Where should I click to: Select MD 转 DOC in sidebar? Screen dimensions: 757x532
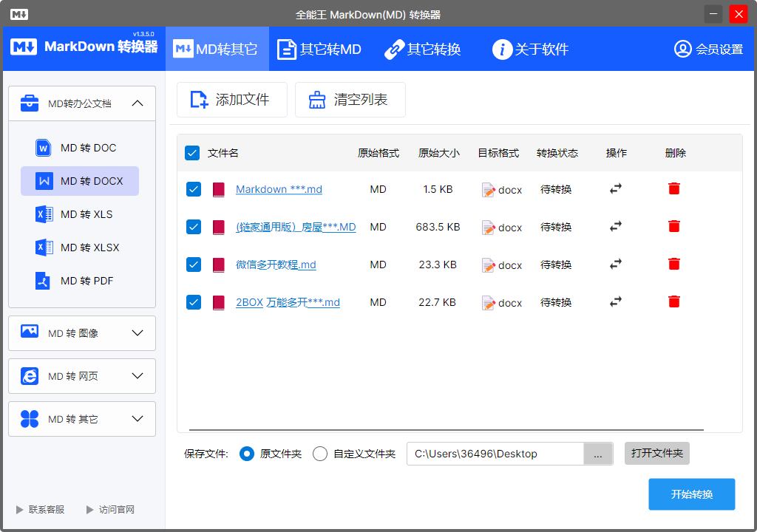pyautogui.click(x=80, y=148)
